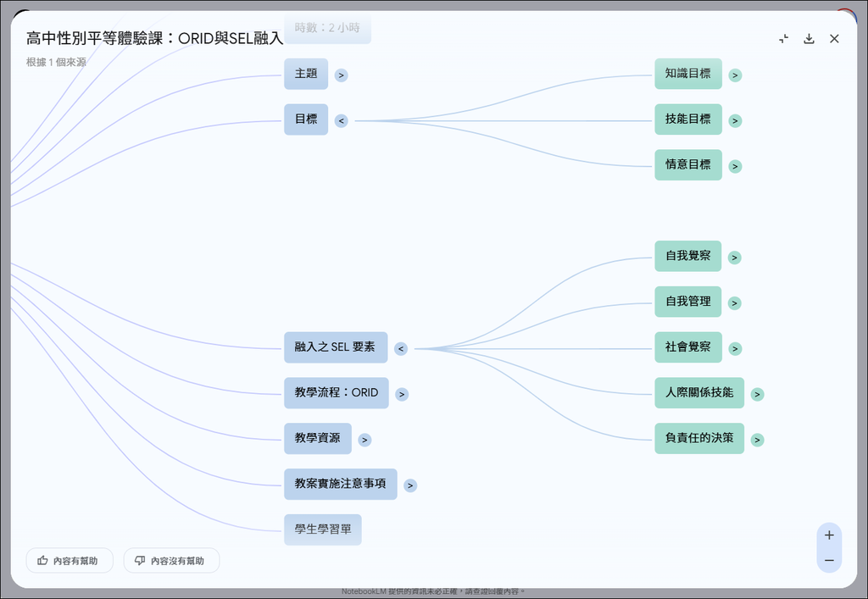Select the 知識目標 node
This screenshot has height=599, width=868.
(688, 74)
